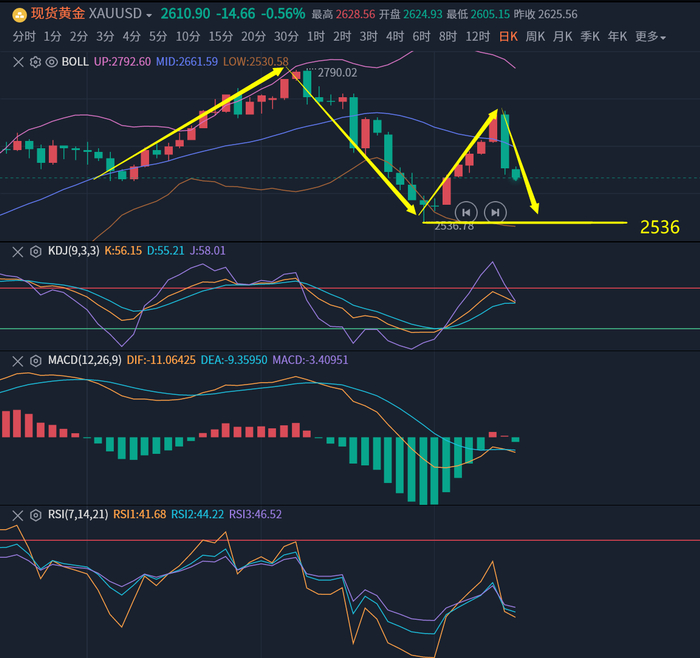This screenshot has width=700, height=658.
Task: Select the 4分 timeframe
Action: (x=131, y=37)
